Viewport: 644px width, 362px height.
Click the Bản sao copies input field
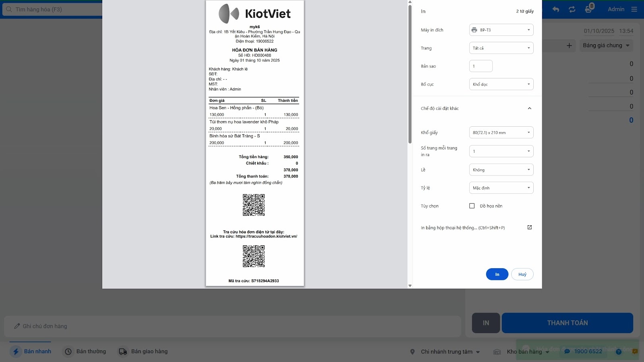(481, 66)
